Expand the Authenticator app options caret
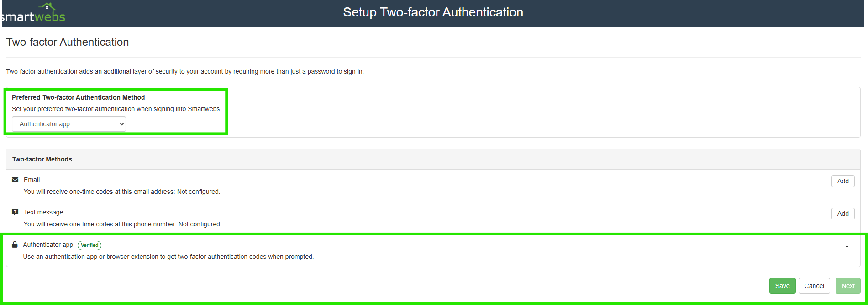The height and width of the screenshot is (305, 868). point(847,247)
